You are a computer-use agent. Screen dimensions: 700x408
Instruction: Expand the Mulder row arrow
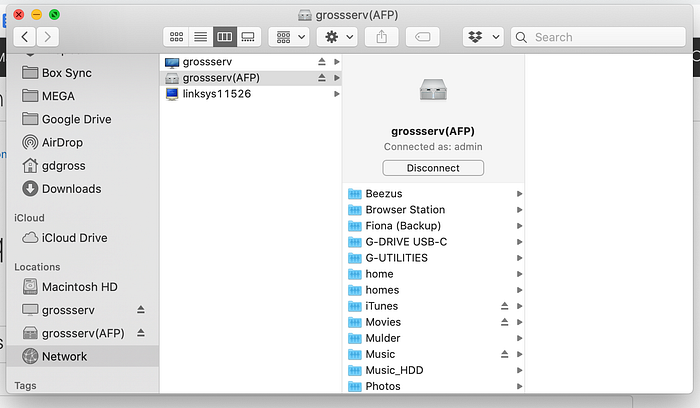click(x=520, y=338)
